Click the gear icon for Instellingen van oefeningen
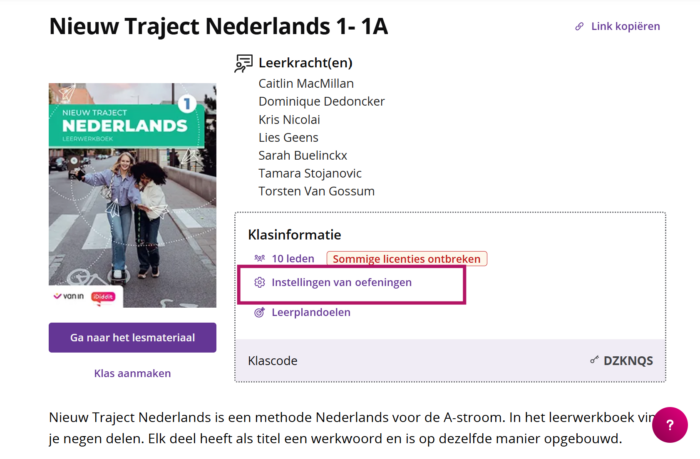The width and height of the screenshot is (700, 459). point(259,283)
